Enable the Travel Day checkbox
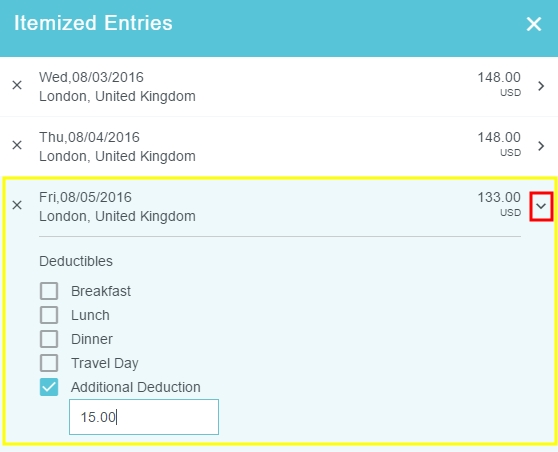 [49, 363]
